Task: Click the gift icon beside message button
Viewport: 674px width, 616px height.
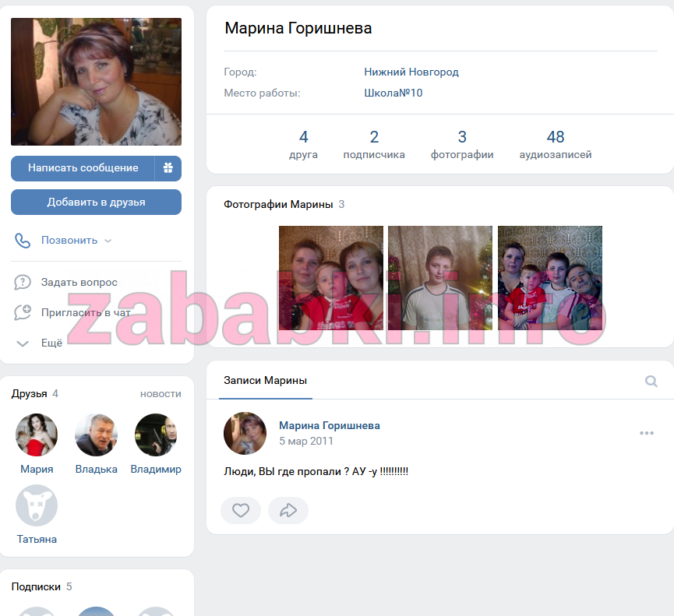Action: [x=168, y=168]
